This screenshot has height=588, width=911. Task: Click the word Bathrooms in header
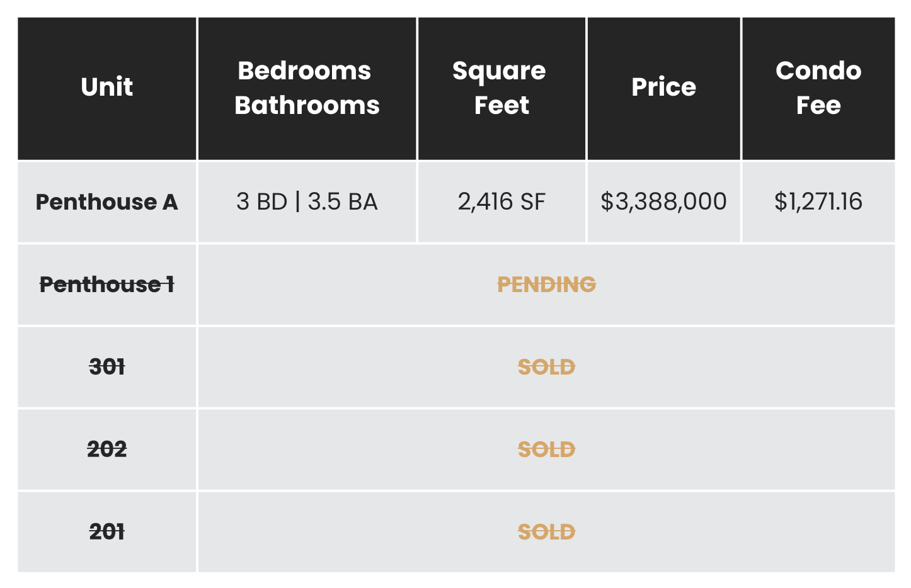(x=307, y=105)
